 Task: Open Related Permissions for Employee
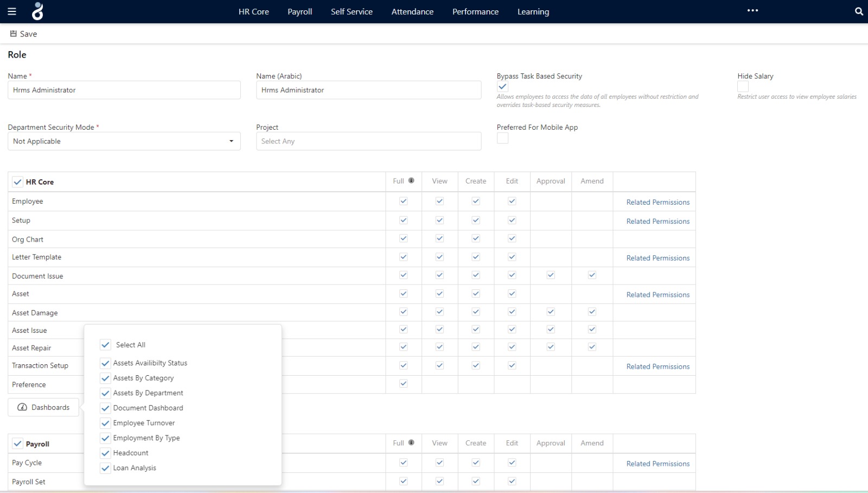coord(658,202)
